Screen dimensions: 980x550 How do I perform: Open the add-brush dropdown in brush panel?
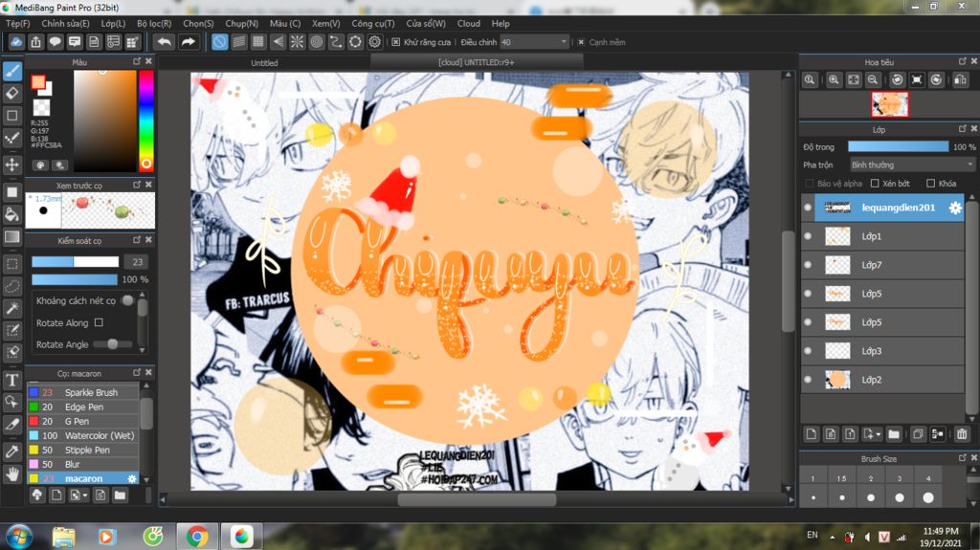78,495
